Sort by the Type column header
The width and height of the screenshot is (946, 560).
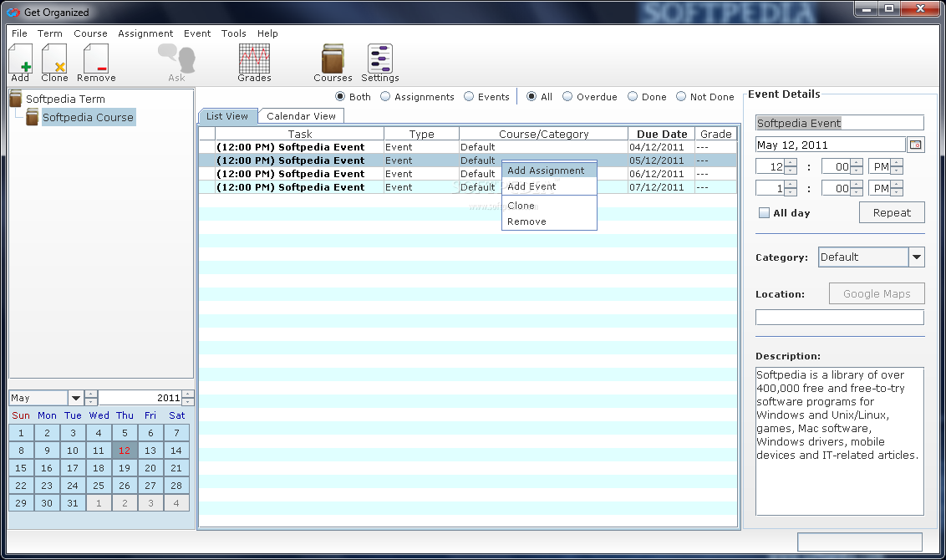pos(422,134)
